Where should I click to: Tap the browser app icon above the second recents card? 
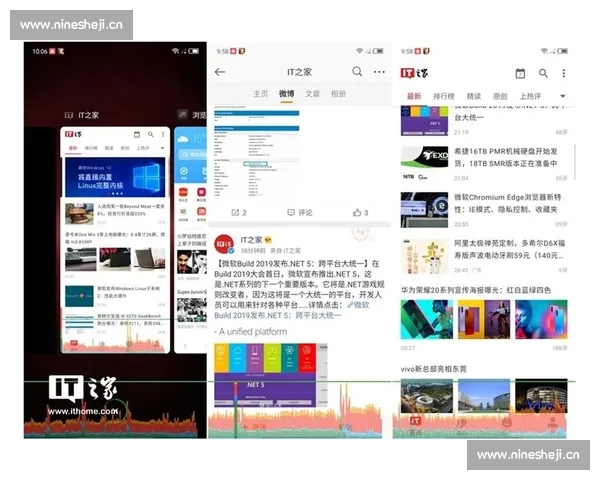183,114
